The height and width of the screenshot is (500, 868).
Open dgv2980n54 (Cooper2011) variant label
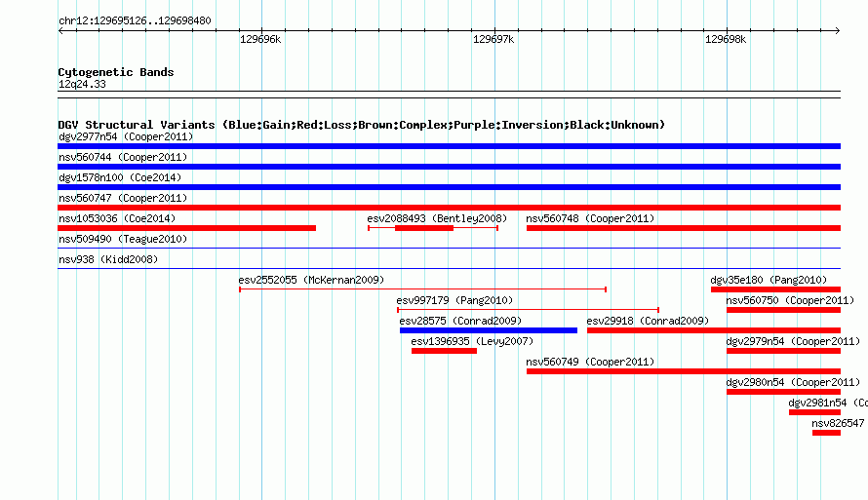[793, 382]
